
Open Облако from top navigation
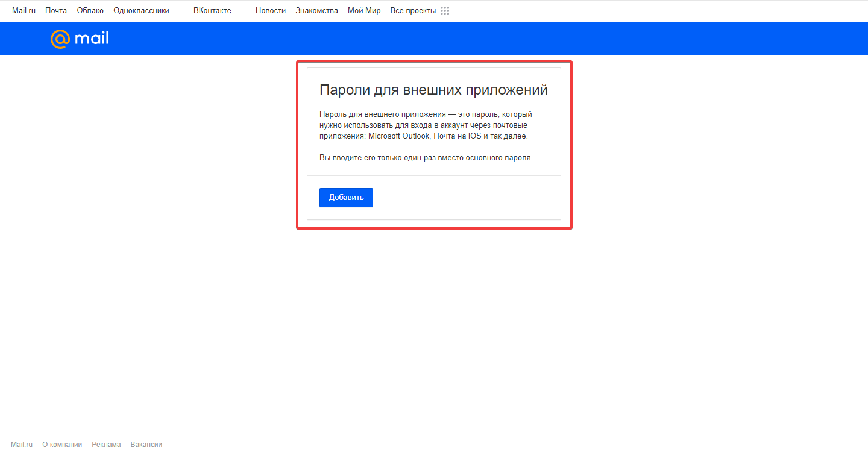click(x=90, y=11)
